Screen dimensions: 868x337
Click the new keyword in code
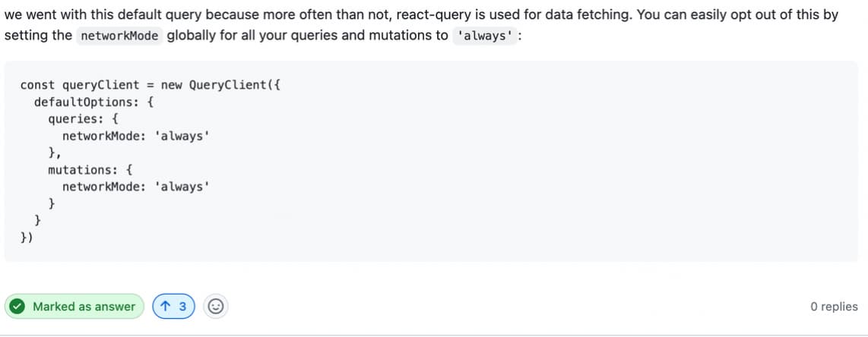pyautogui.click(x=171, y=85)
